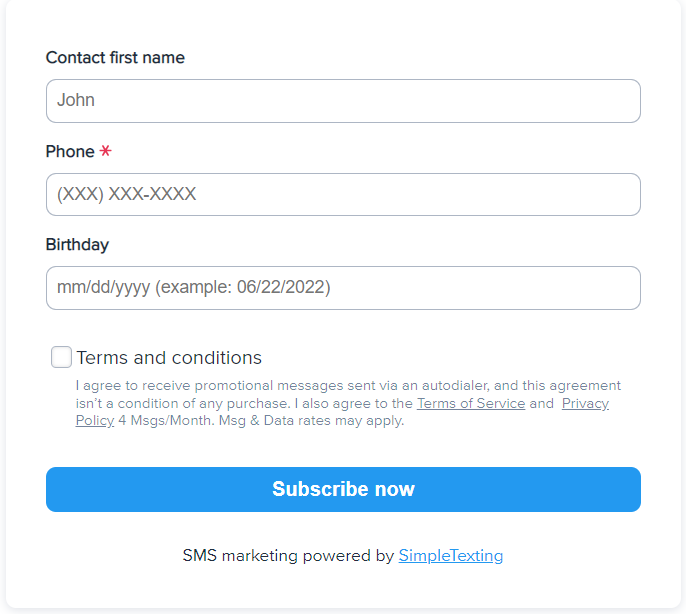The width and height of the screenshot is (686, 614).
Task: Click the 'mm/dd/yyyy' date format placeholder
Action: pos(103,288)
